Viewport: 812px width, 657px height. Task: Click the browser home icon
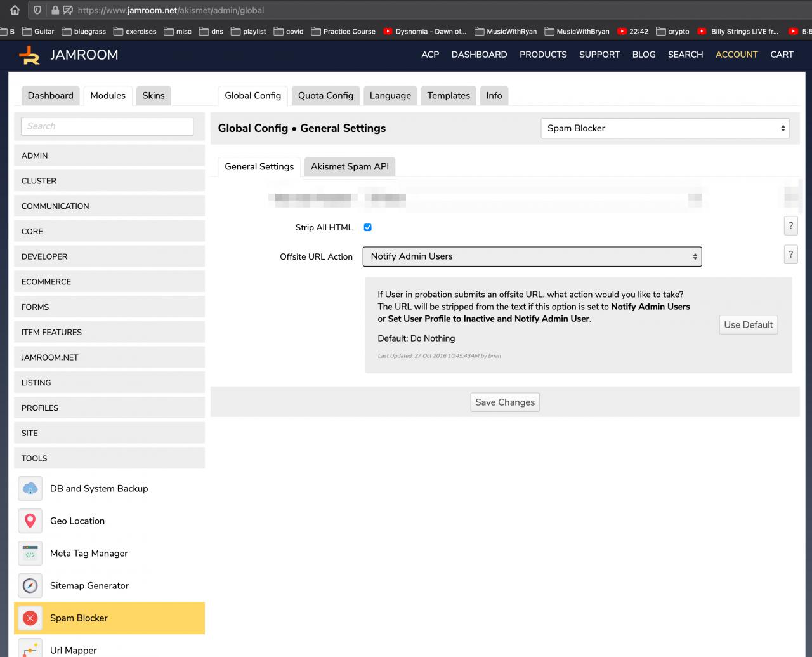tap(15, 10)
